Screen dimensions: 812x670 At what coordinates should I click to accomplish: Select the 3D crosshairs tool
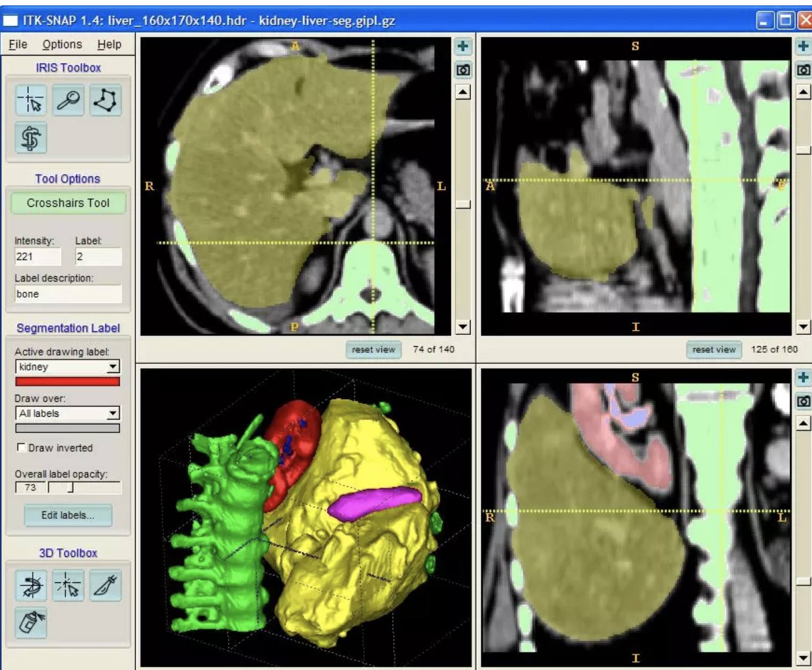pos(68,585)
